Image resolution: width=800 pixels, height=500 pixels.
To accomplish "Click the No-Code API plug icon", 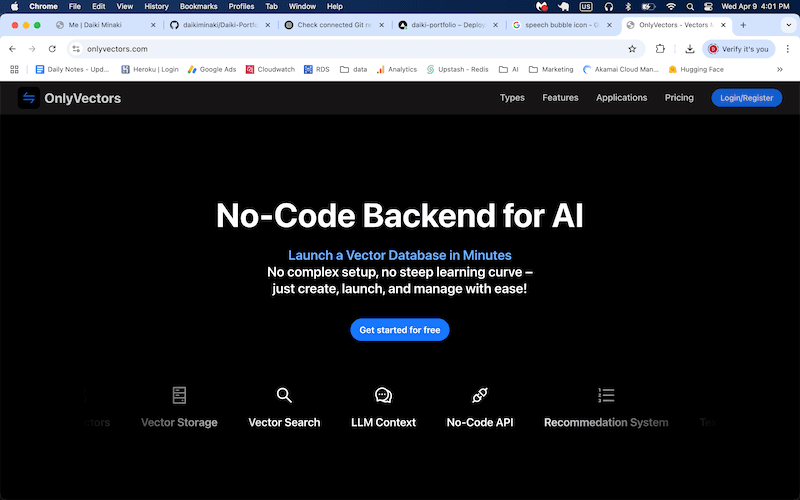I will pos(480,395).
